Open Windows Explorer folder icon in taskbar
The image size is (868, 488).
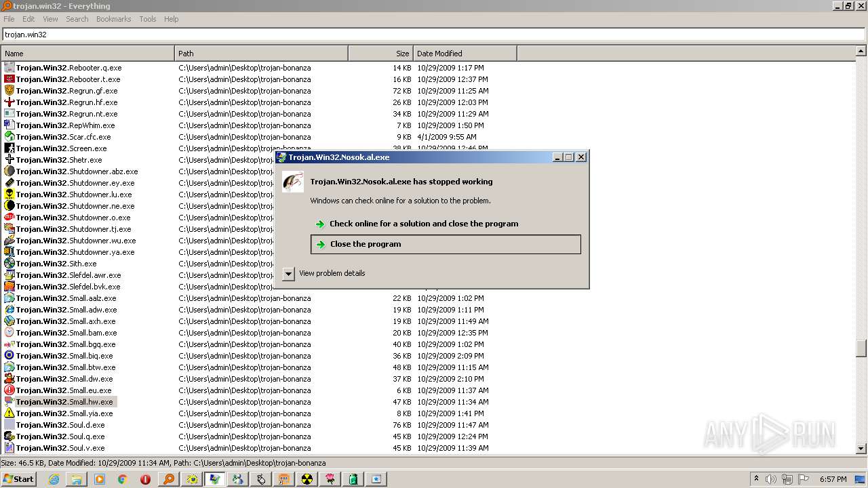point(77,479)
